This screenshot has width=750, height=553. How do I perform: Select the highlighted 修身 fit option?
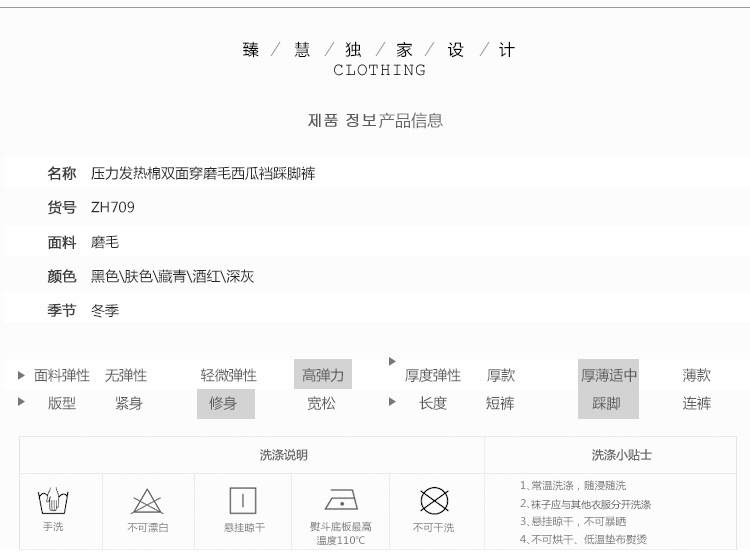pyautogui.click(x=226, y=403)
